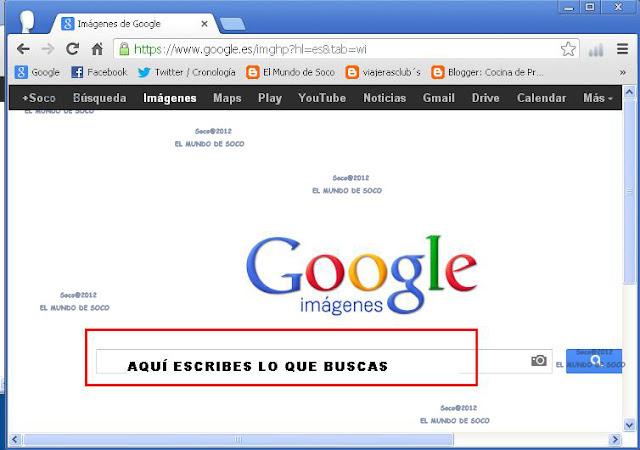Click the vertical scrollbar down arrow

click(x=629, y=425)
